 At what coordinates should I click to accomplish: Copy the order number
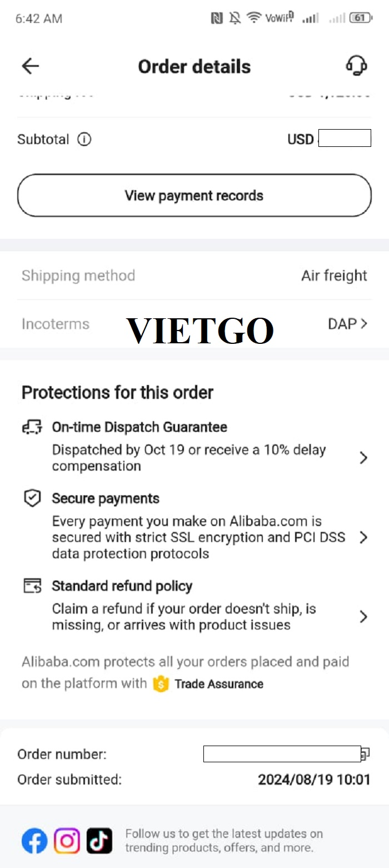click(365, 754)
